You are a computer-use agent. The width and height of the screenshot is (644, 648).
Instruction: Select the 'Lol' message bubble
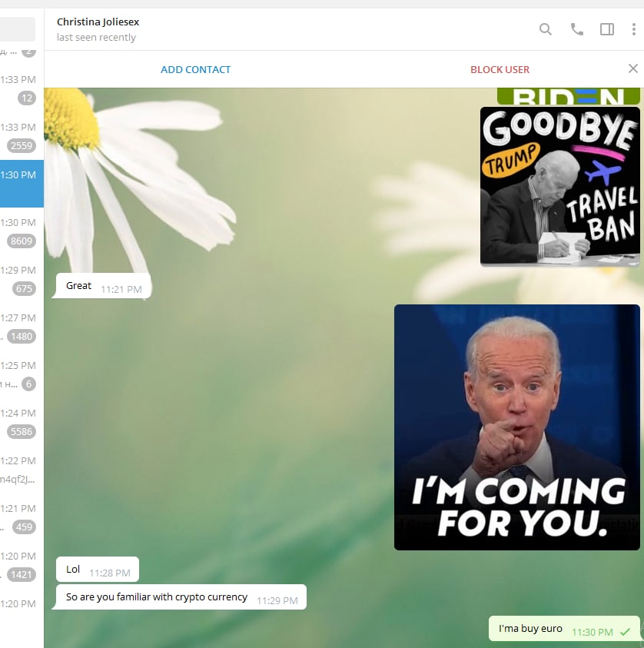click(x=98, y=569)
